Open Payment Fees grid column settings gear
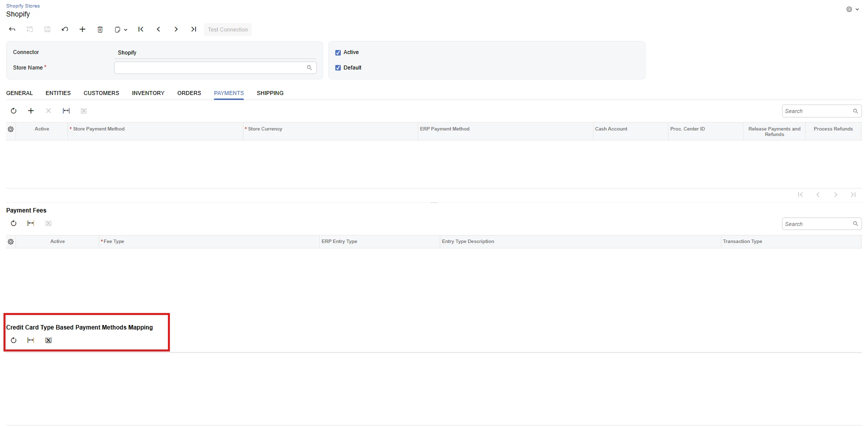This screenshot has height=427, width=868. (10, 241)
